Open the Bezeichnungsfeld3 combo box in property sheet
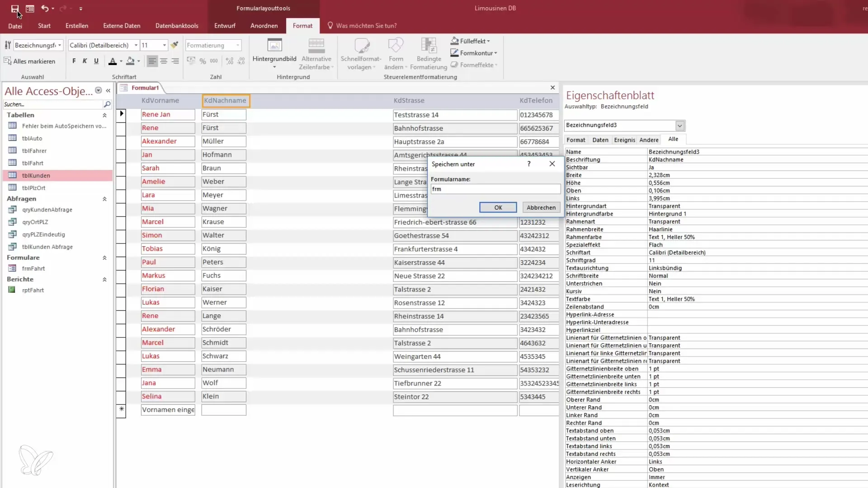Image resolution: width=868 pixels, height=488 pixels. (x=679, y=126)
